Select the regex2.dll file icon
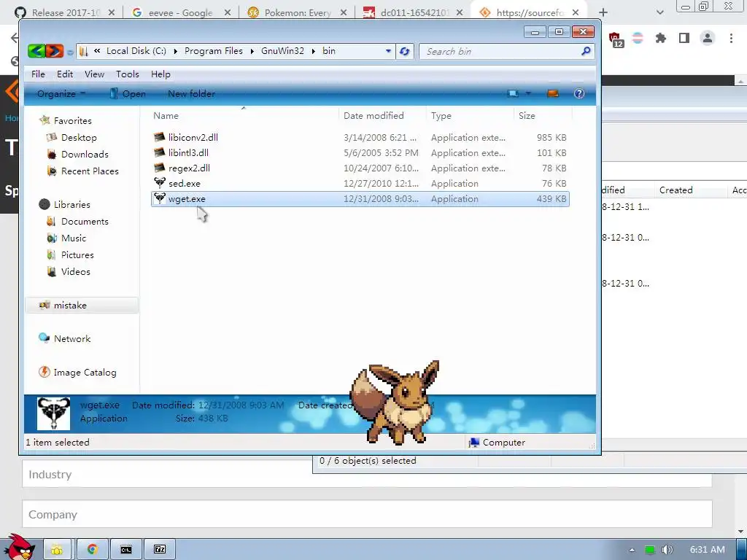Image resolution: width=747 pixels, height=560 pixels. 160,168
